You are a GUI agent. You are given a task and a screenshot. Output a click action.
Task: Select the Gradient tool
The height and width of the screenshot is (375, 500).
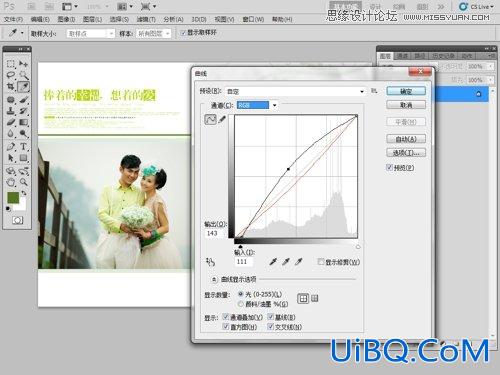[x=24, y=122]
